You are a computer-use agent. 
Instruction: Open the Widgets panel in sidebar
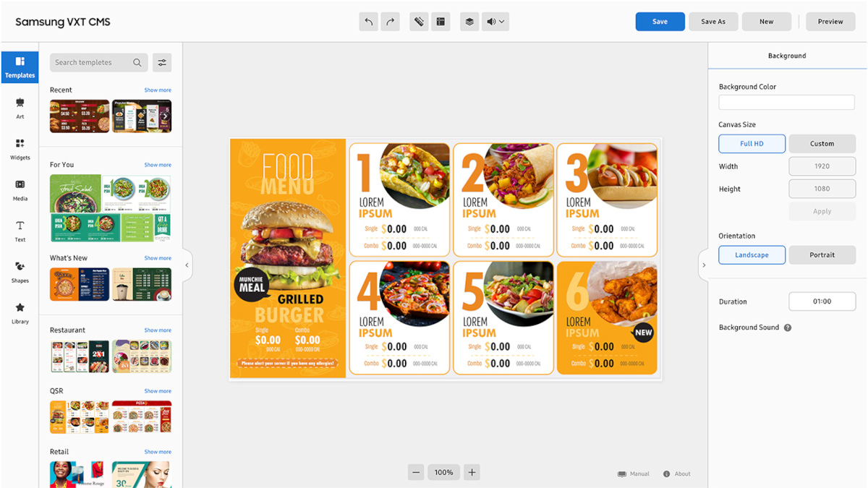tap(20, 149)
